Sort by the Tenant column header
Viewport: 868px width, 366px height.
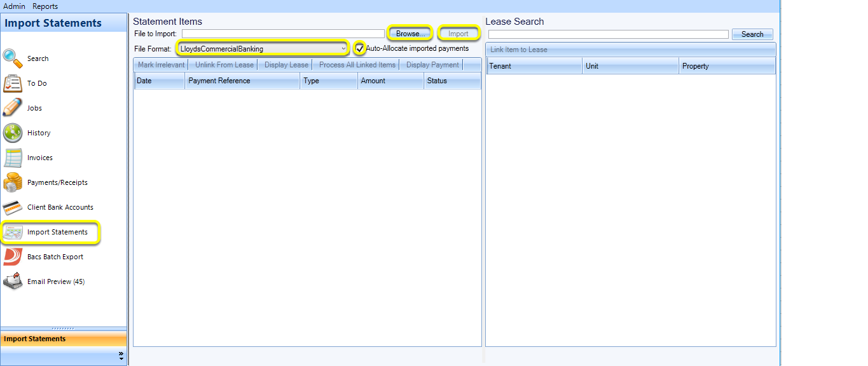point(534,66)
